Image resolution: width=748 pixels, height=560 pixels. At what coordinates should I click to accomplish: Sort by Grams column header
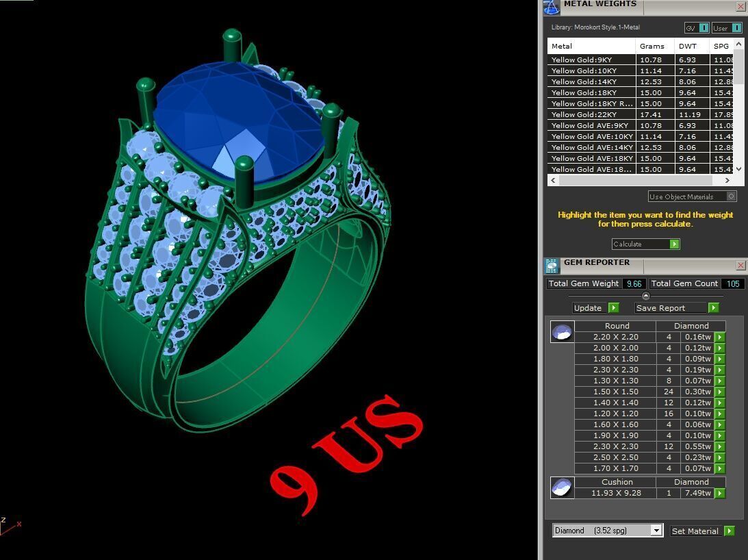[654, 47]
